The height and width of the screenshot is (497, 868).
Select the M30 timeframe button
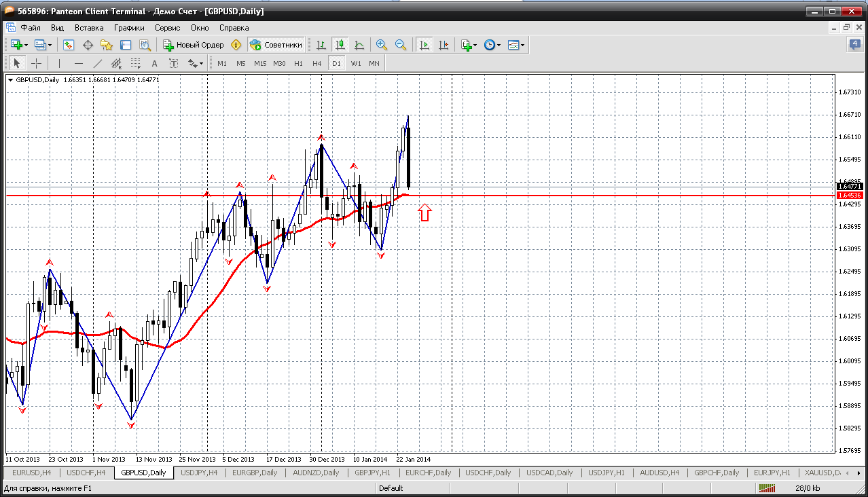tap(279, 63)
